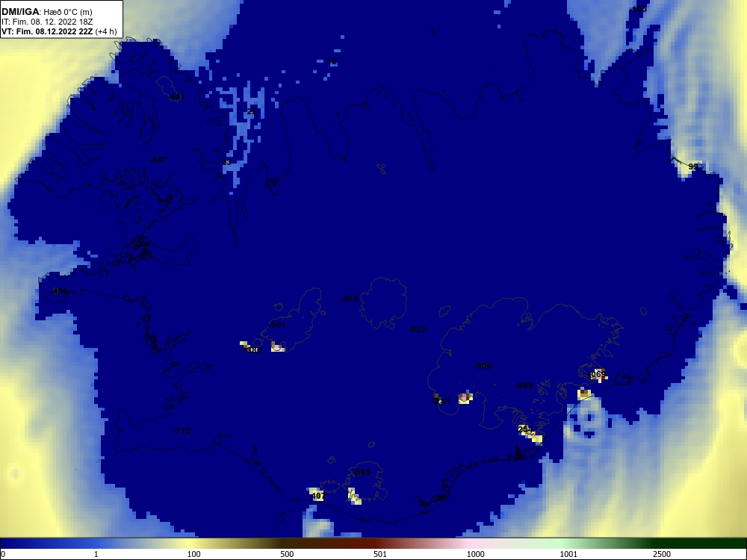The image size is (747, 560).
Task: Click the map value 1212
Action: 440,401
